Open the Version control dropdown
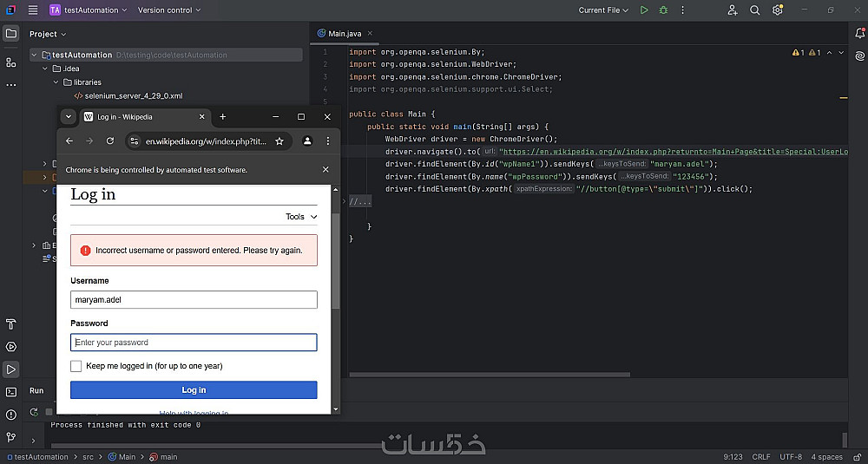This screenshot has height=464, width=868. tap(169, 10)
